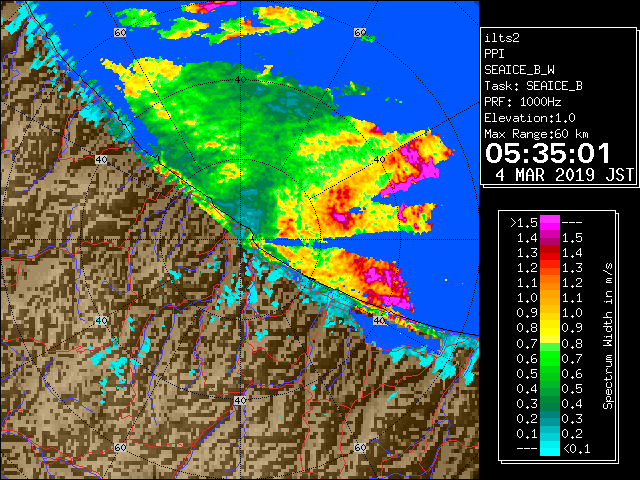Viewport: 640px width, 480px height.
Task: Click the "40" ring label on west-southwest land
Action: (x=101, y=320)
